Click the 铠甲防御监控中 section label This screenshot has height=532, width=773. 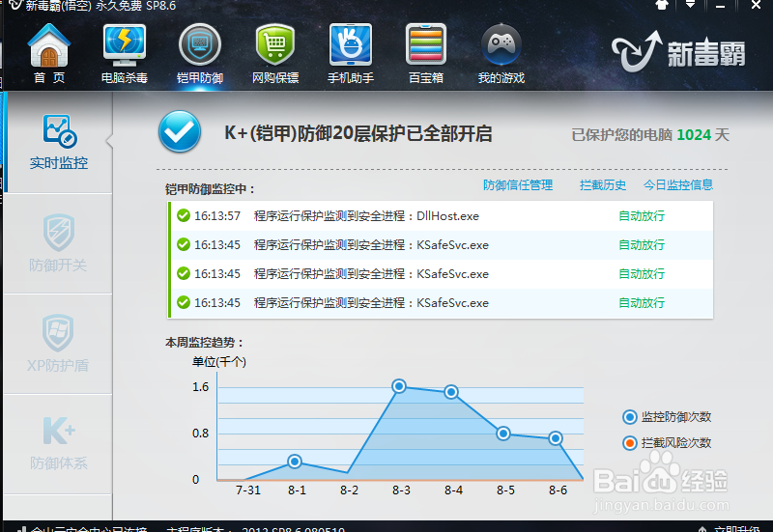click(210, 189)
